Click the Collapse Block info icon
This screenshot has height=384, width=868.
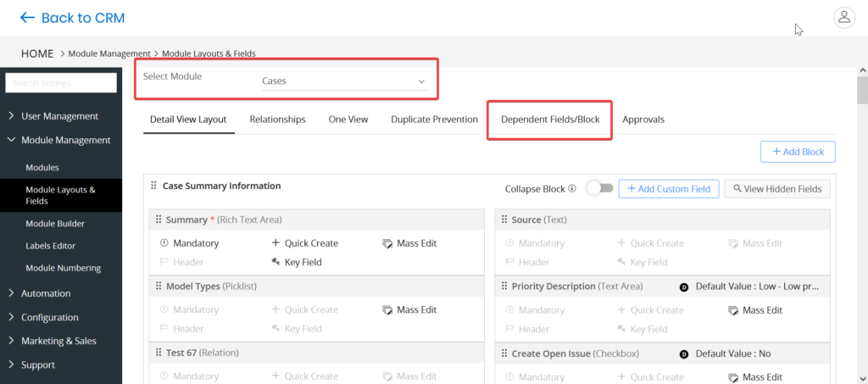pos(572,188)
